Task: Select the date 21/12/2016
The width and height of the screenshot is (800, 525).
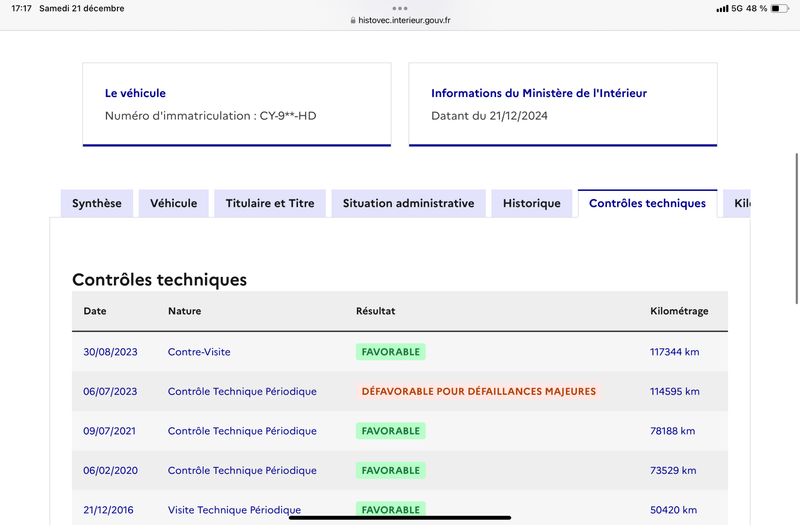Action: pos(108,510)
